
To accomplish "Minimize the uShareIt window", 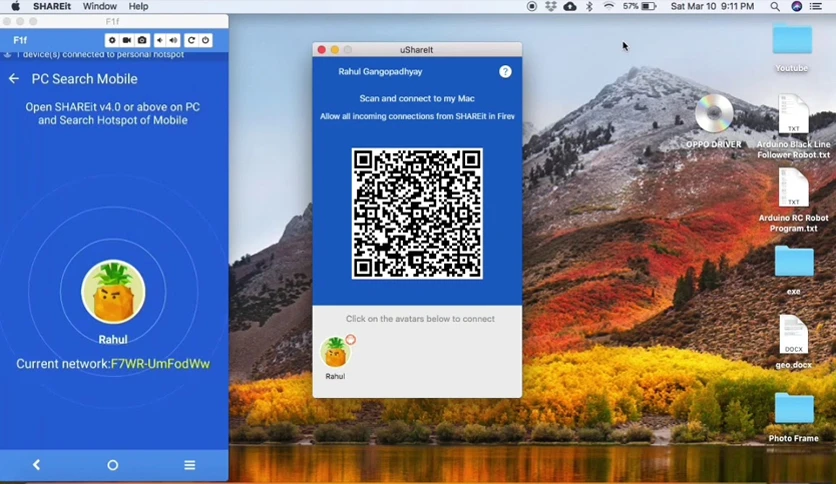I will coord(335,50).
